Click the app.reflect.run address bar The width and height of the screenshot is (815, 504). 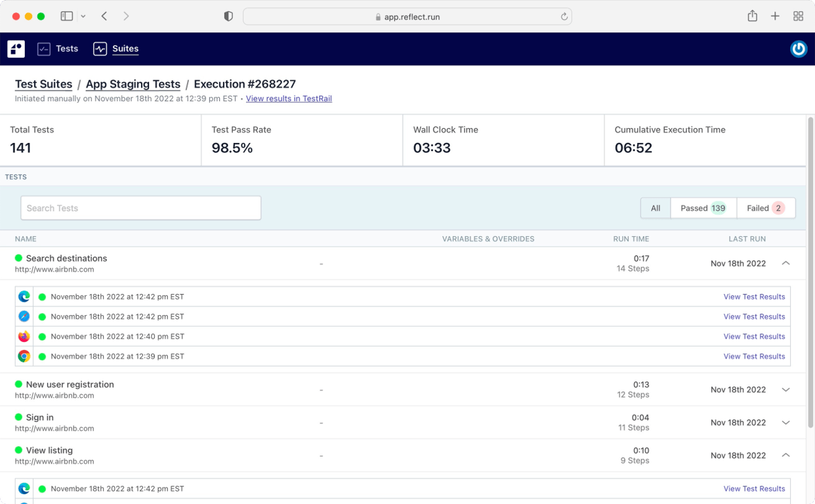tap(407, 17)
